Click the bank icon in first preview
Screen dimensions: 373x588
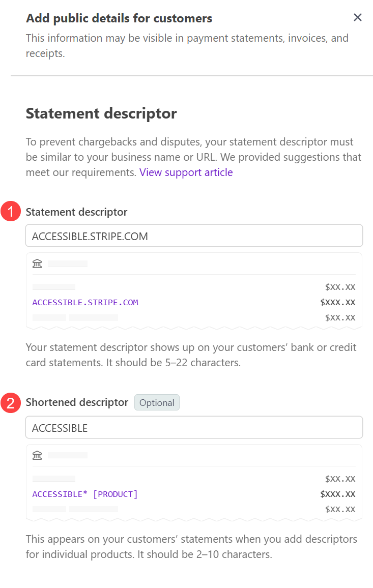click(x=37, y=263)
